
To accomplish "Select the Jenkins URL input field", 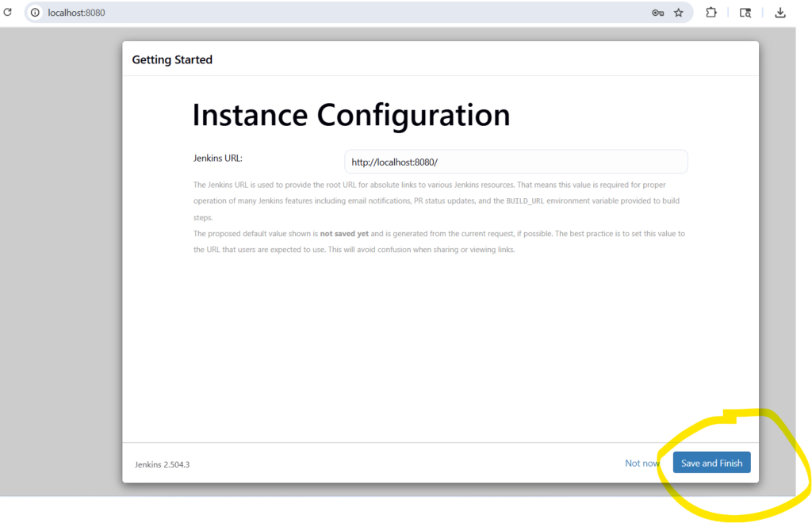I will pyautogui.click(x=515, y=161).
